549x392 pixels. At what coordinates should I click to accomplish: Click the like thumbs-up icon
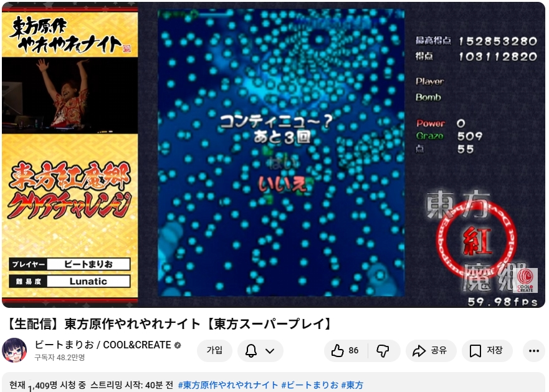(337, 351)
